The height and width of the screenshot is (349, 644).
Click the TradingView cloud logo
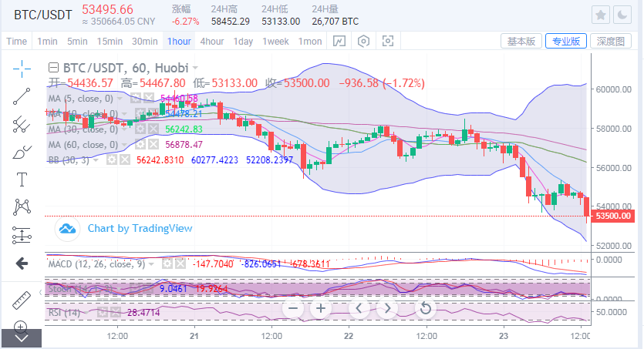(x=67, y=229)
